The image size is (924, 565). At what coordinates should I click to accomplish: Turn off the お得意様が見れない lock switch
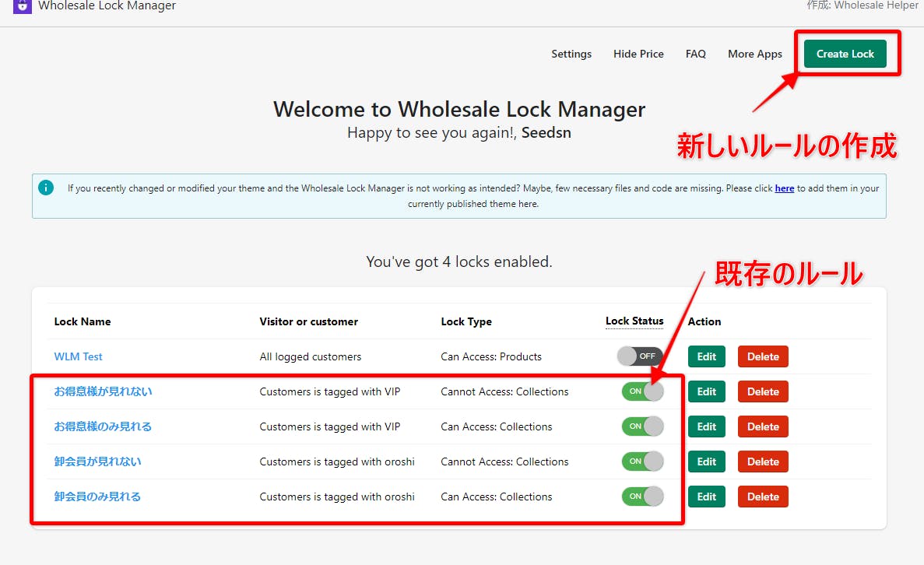pos(642,391)
